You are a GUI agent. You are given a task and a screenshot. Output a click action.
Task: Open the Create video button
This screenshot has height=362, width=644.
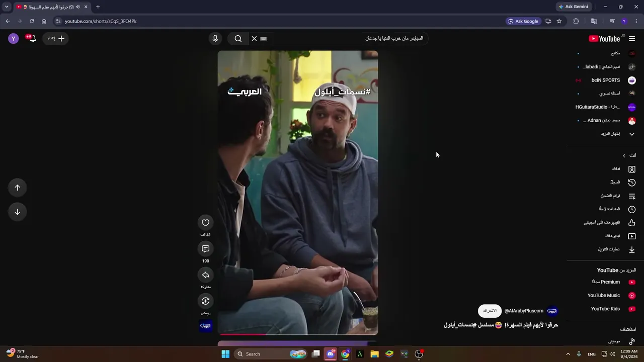[56, 38]
